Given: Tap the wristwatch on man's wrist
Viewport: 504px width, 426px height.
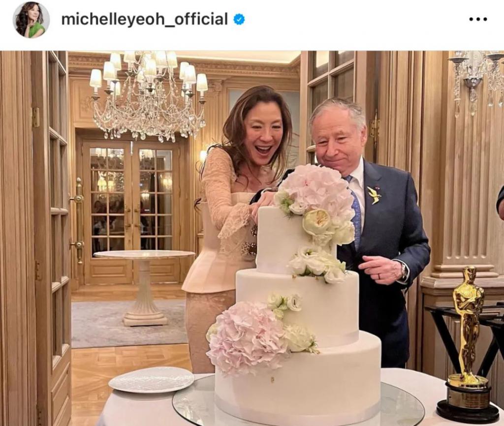Looking at the screenshot, I should (x=405, y=271).
